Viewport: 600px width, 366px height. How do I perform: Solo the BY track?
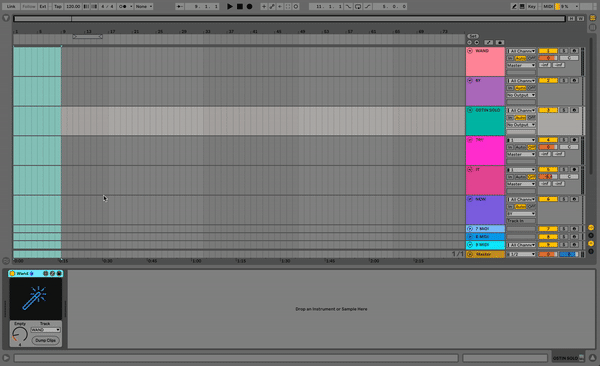(564, 81)
